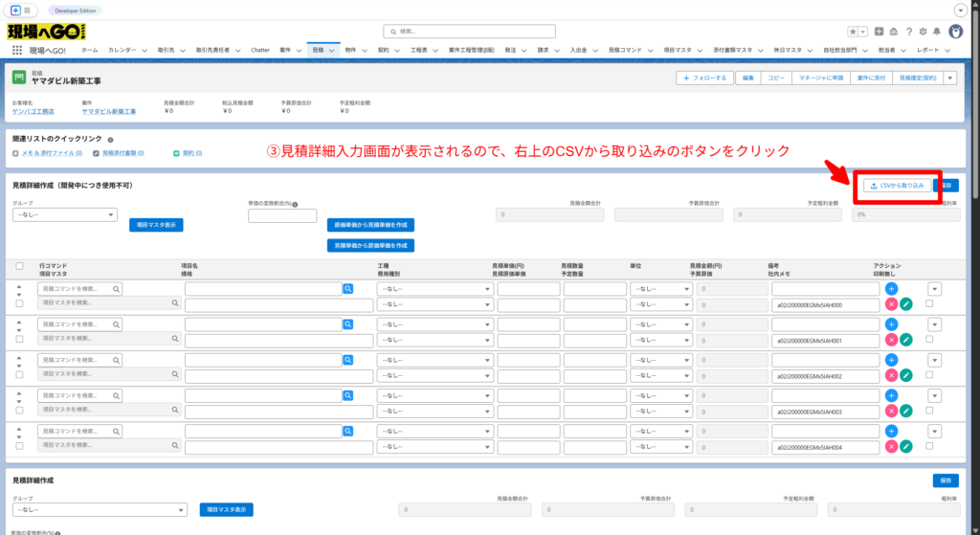This screenshot has width=980, height=535.
Task: Check the first row's selection checkbox
Action: [20, 303]
